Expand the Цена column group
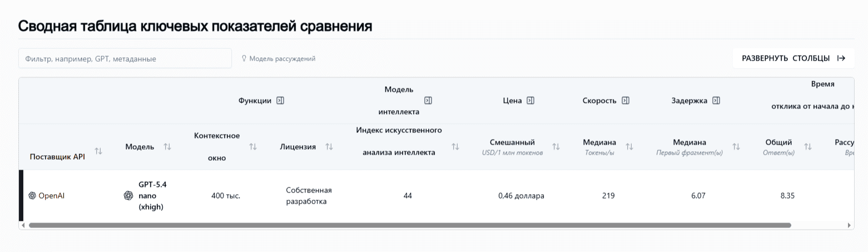Screen dimensions: 868x252 [530, 101]
